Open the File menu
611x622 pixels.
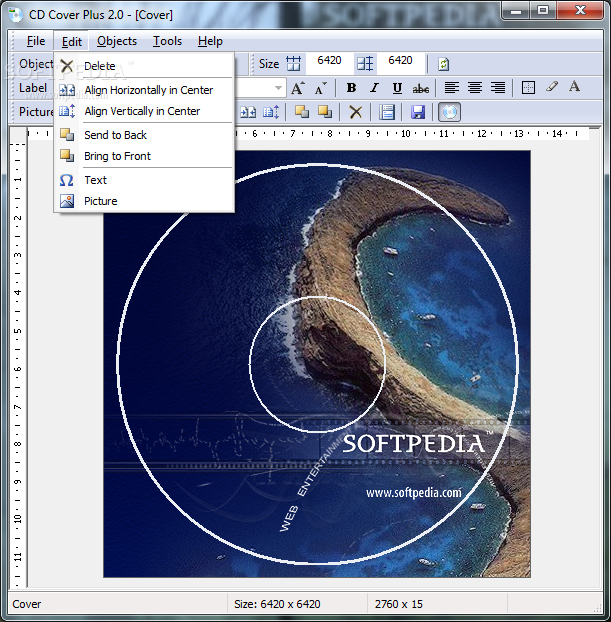click(x=36, y=41)
